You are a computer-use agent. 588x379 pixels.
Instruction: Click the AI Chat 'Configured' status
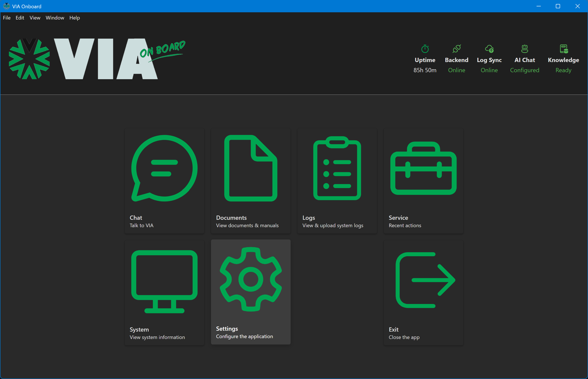pos(525,70)
